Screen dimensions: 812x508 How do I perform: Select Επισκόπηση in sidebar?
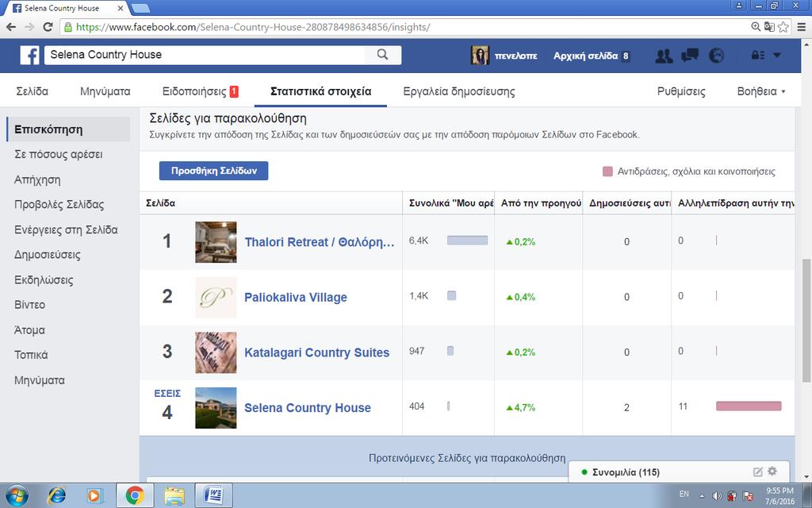pyautogui.click(x=68, y=129)
